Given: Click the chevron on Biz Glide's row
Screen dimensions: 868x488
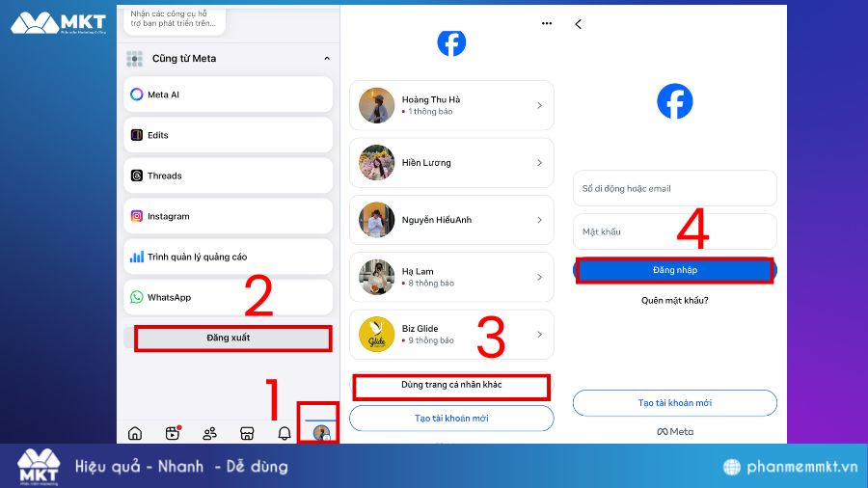Looking at the screenshot, I should 539,335.
